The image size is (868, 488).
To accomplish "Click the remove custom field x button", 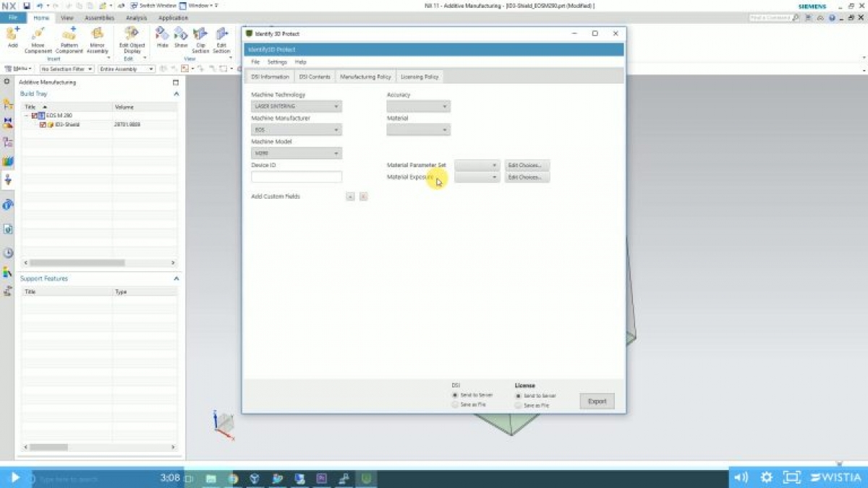I will (x=363, y=197).
